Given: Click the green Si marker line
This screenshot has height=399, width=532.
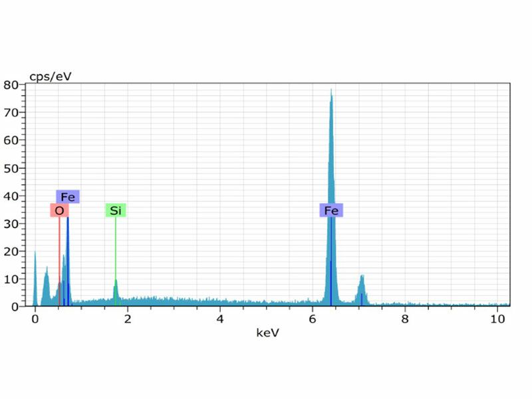Looking at the screenshot, I should point(115,261).
